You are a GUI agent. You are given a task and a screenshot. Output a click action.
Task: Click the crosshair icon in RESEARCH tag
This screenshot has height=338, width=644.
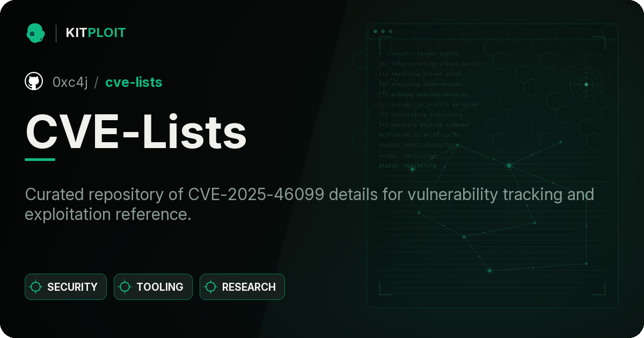[211, 287]
